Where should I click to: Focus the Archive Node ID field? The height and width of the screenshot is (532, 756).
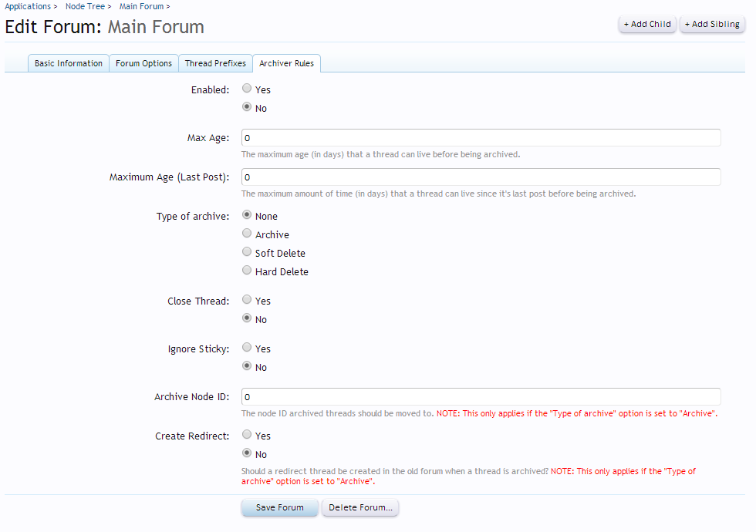point(481,397)
